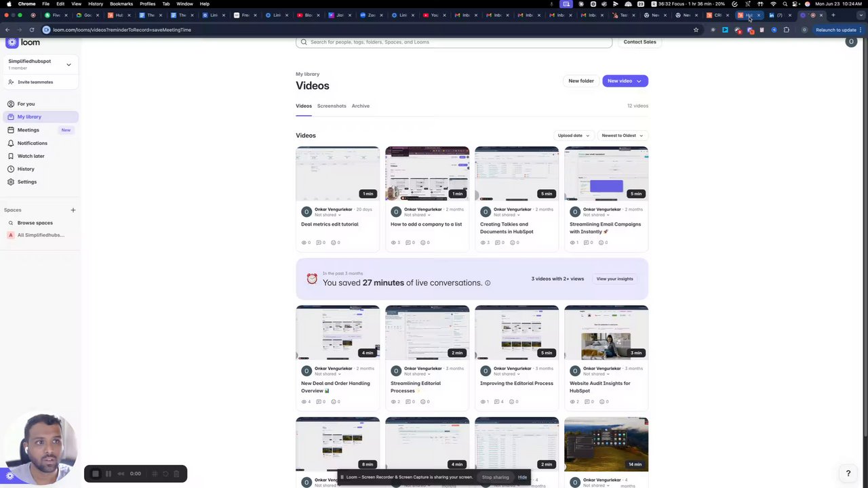Click the New Deal and Order Handling title
868x488 pixels.
(335, 387)
